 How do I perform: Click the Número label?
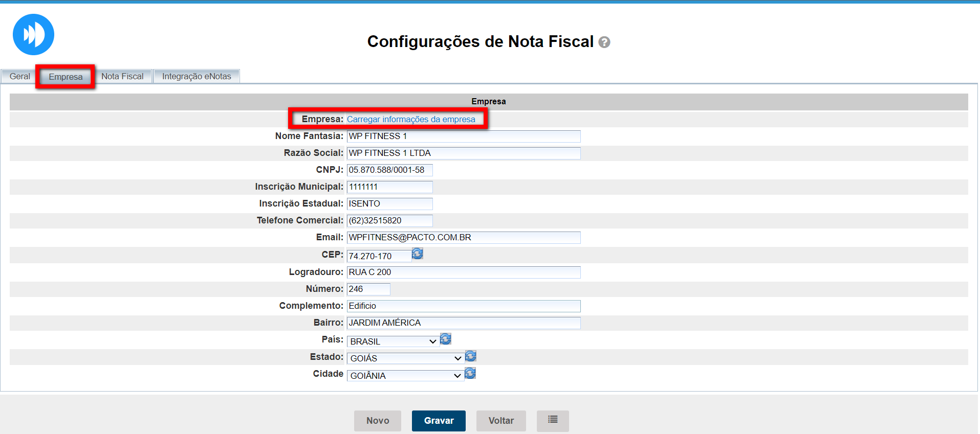pyautogui.click(x=324, y=289)
